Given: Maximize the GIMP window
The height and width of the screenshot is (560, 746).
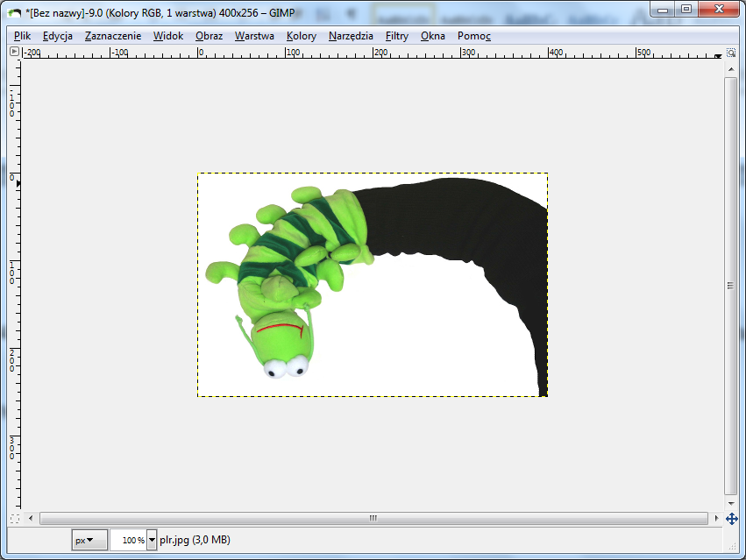Looking at the screenshot, I should [x=686, y=9].
